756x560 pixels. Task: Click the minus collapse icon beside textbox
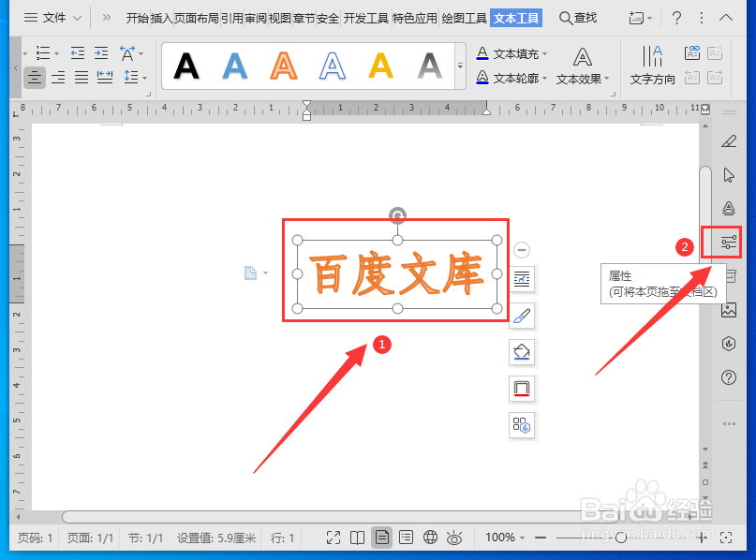point(522,250)
